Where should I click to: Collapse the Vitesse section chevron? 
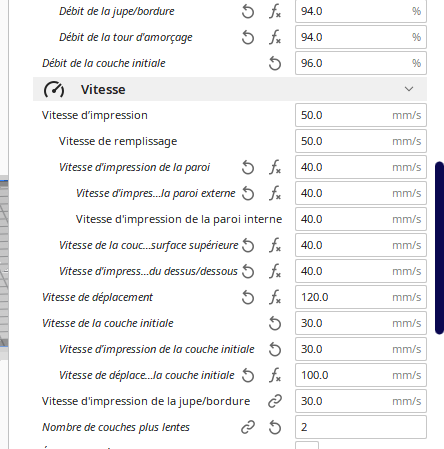[x=409, y=89]
